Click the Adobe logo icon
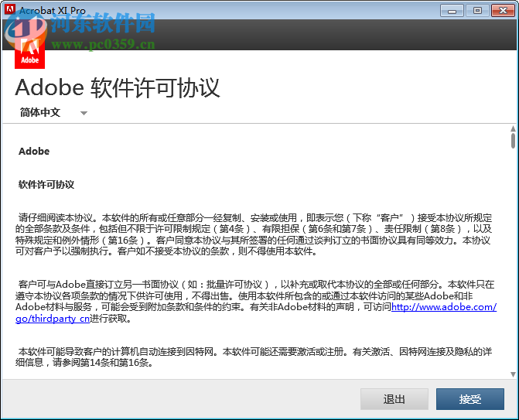 coord(30,52)
